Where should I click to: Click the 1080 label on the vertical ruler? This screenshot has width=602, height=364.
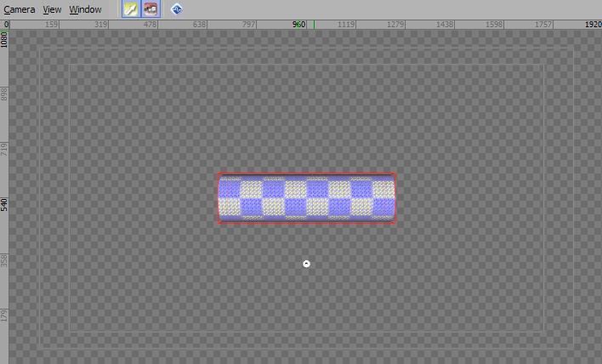4,40
